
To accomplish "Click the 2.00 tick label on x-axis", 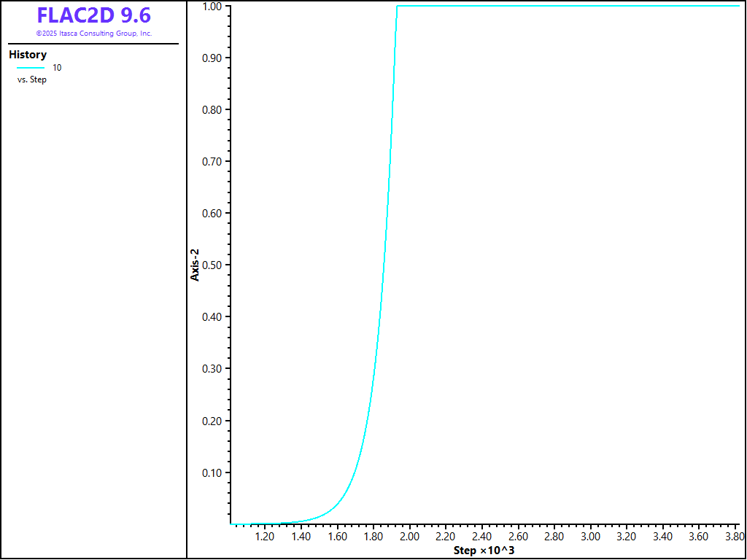I will click(x=409, y=537).
